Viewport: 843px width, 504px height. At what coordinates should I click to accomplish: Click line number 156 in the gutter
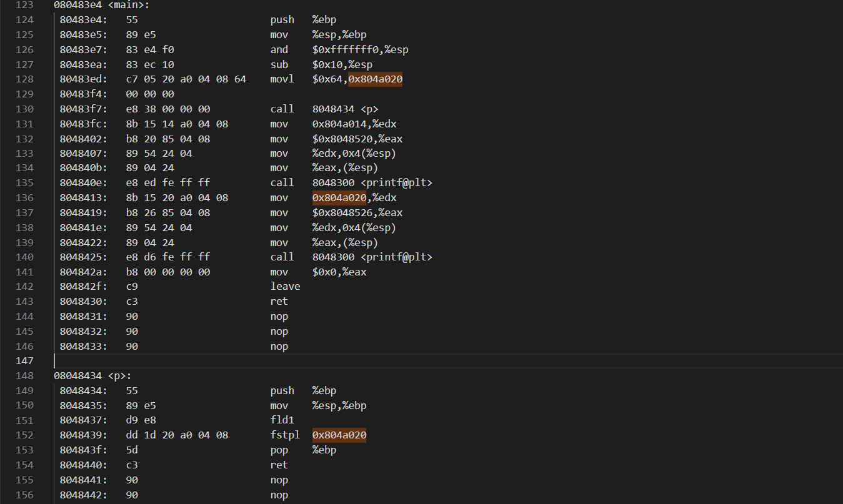[x=24, y=495]
